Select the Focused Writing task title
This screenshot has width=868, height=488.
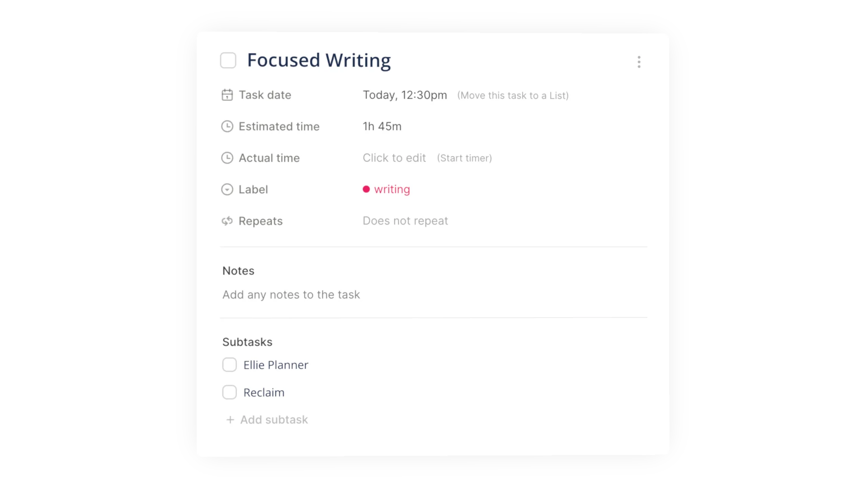[319, 60]
